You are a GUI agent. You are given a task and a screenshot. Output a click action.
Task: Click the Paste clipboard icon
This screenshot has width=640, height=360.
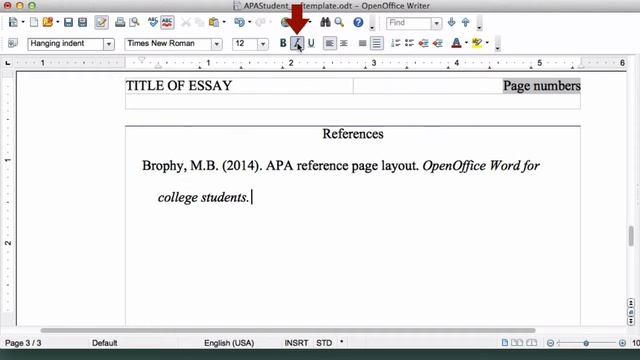click(214, 22)
